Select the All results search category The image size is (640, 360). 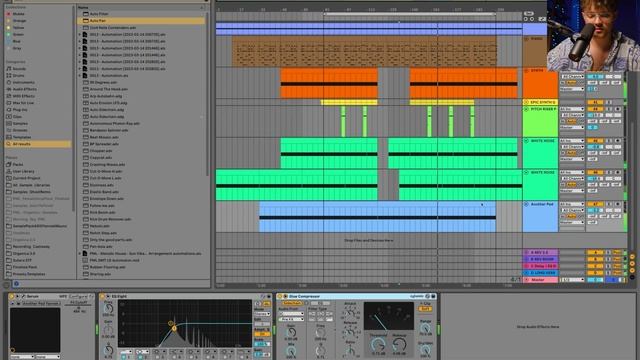[21, 144]
